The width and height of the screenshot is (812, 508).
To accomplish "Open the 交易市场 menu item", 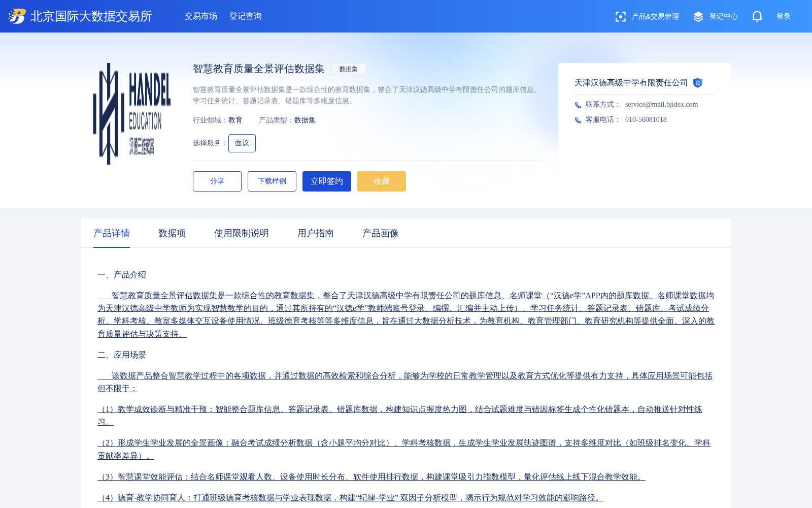I will [201, 16].
